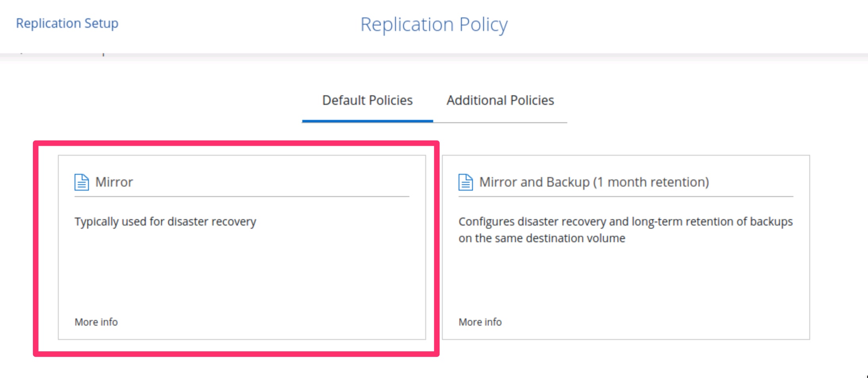Image resolution: width=868 pixels, height=378 pixels.
Task: Click the Mirror and Backup document icon
Action: [465, 182]
